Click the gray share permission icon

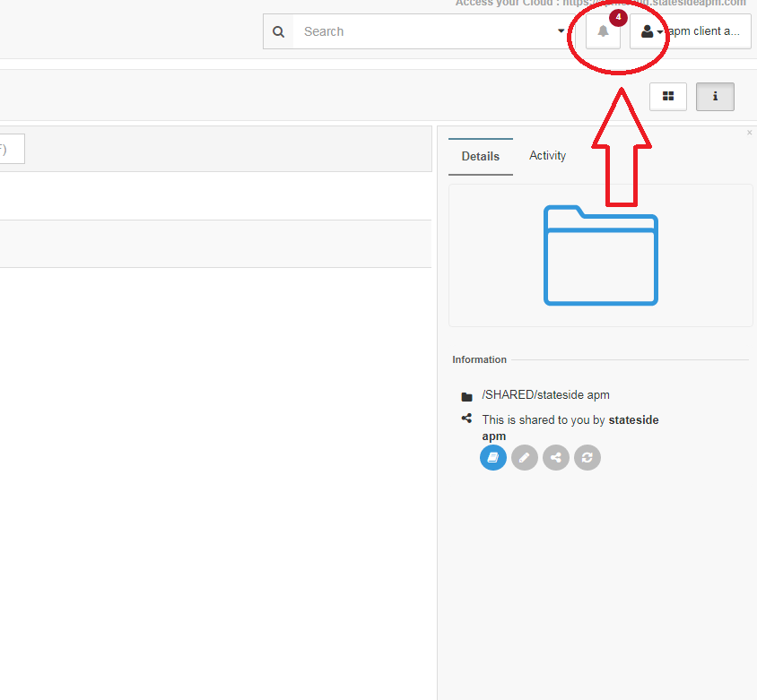tap(556, 457)
